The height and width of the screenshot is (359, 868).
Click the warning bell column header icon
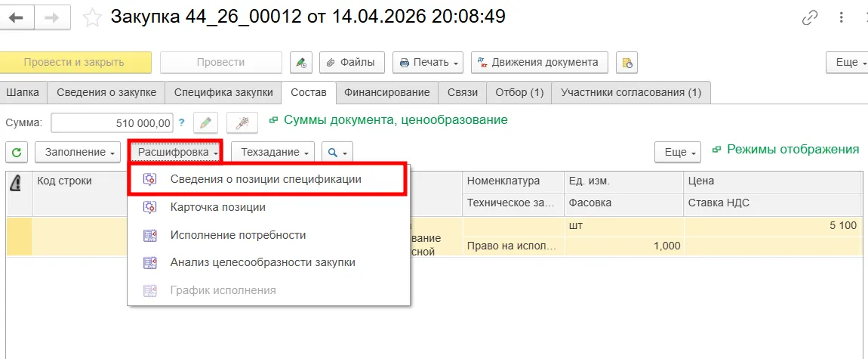16,182
